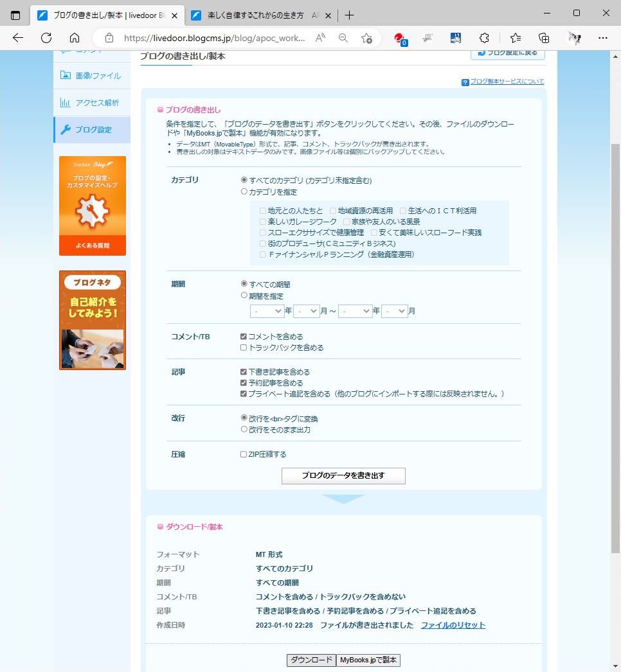This screenshot has width=621, height=672.
Task: Click scrollbar up arrow
Action: click(615, 56)
